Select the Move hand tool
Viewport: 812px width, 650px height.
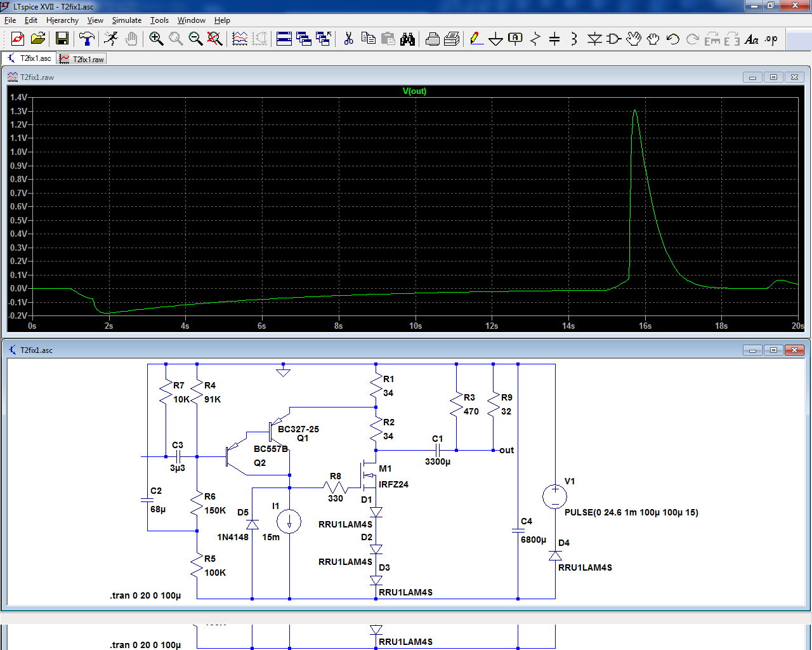pos(634,39)
